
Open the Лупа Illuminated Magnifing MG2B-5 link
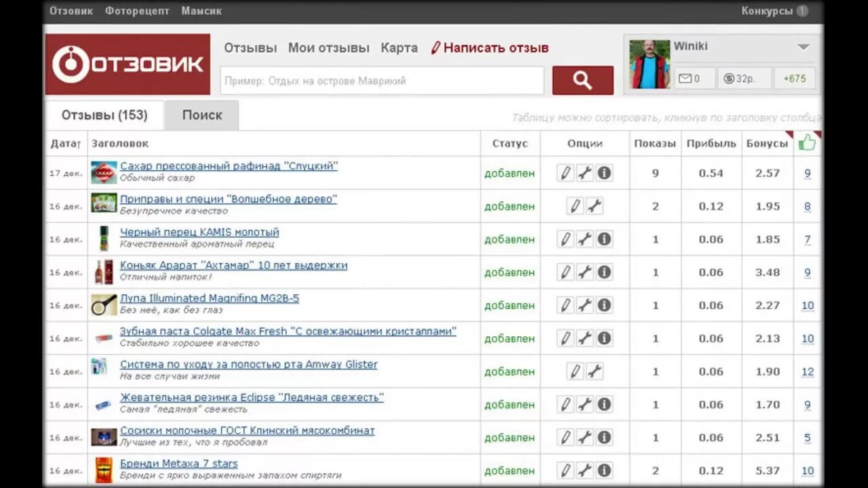210,299
